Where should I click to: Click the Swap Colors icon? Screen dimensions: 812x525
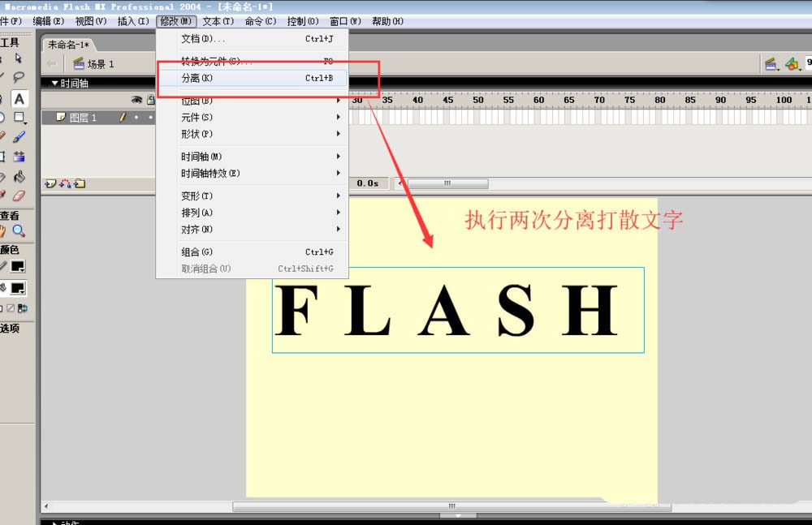23,308
